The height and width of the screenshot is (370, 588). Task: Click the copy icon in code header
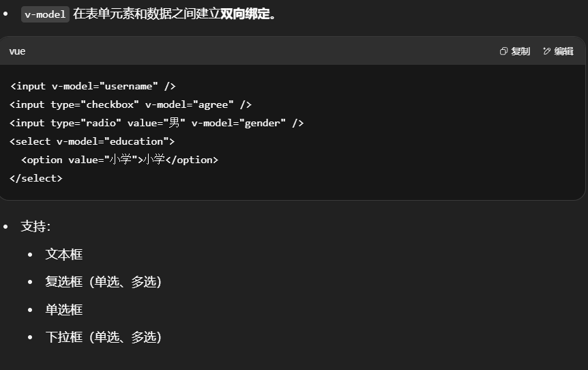504,51
